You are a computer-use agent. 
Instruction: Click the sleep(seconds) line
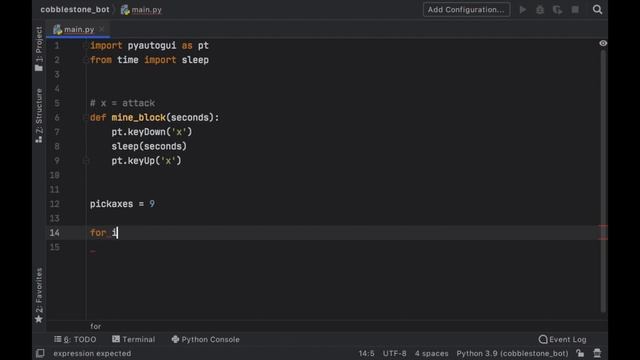[149, 146]
